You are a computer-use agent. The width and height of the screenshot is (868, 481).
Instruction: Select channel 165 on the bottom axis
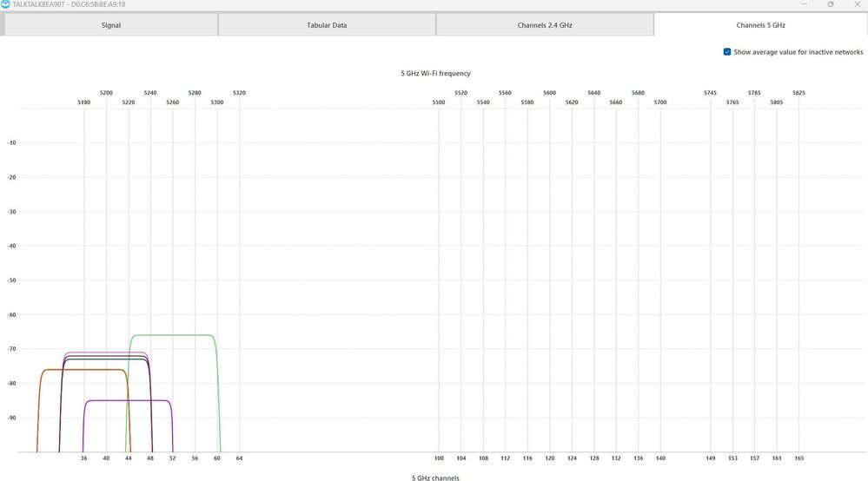798,458
